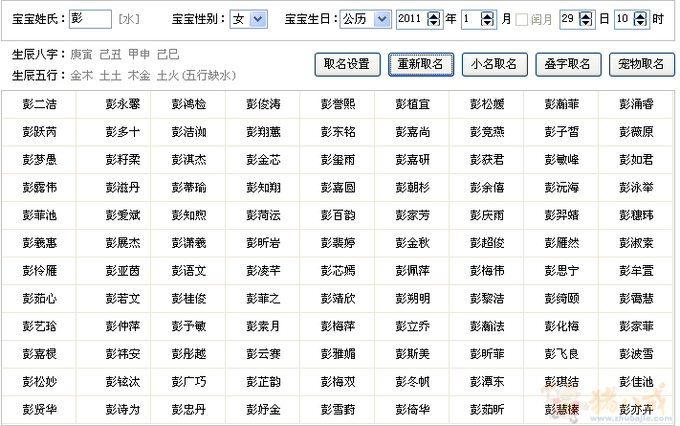Select the name 彭嘉圆

(338, 187)
